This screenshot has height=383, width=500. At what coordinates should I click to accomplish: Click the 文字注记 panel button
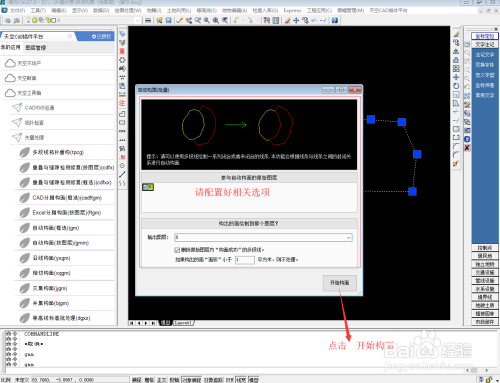point(485,44)
